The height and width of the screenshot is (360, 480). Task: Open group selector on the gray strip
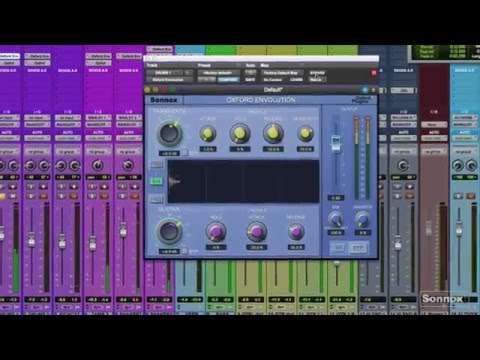[x=403, y=152]
